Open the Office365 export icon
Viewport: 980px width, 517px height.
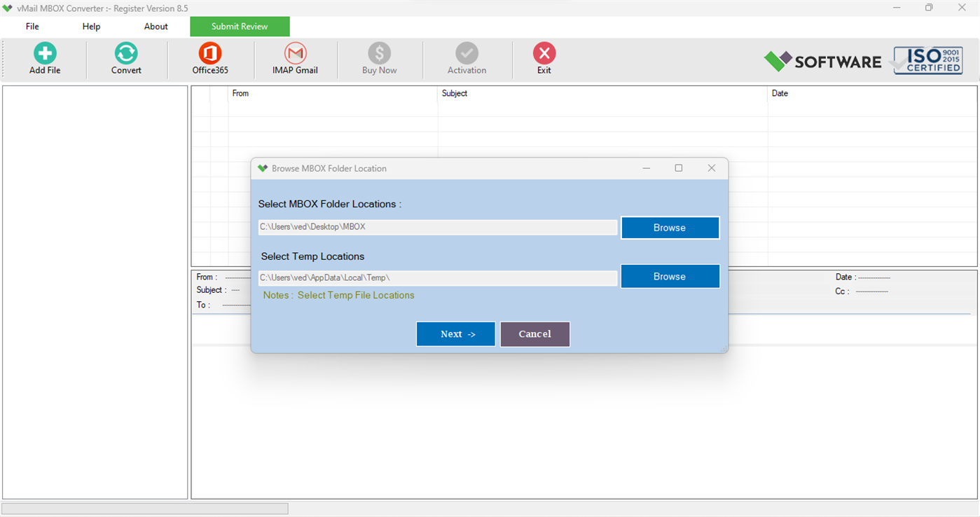coord(209,57)
